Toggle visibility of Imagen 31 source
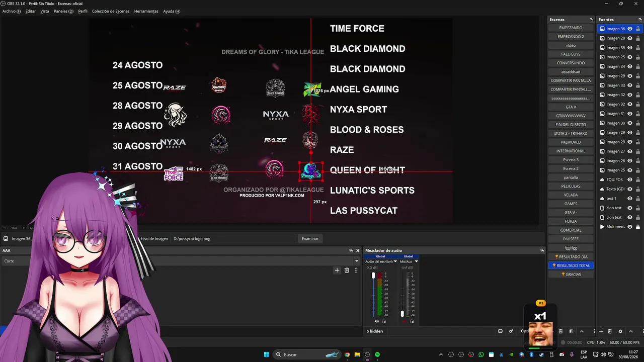Screen dimensions: 644x362 [630, 114]
